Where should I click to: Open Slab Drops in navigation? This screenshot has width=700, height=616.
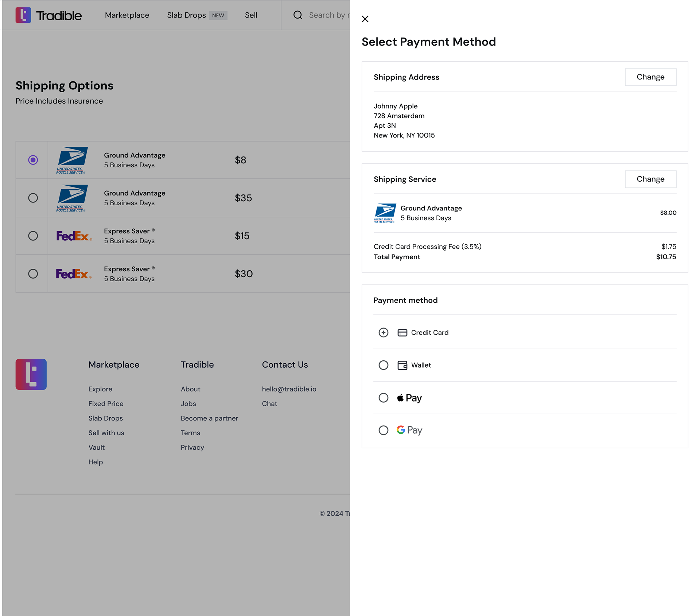[186, 15]
